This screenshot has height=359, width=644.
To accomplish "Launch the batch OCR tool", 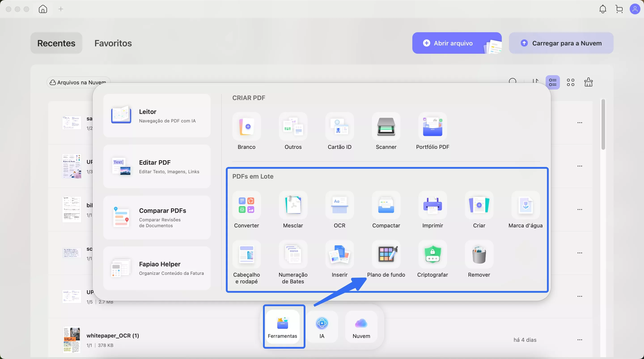I will point(339,205).
